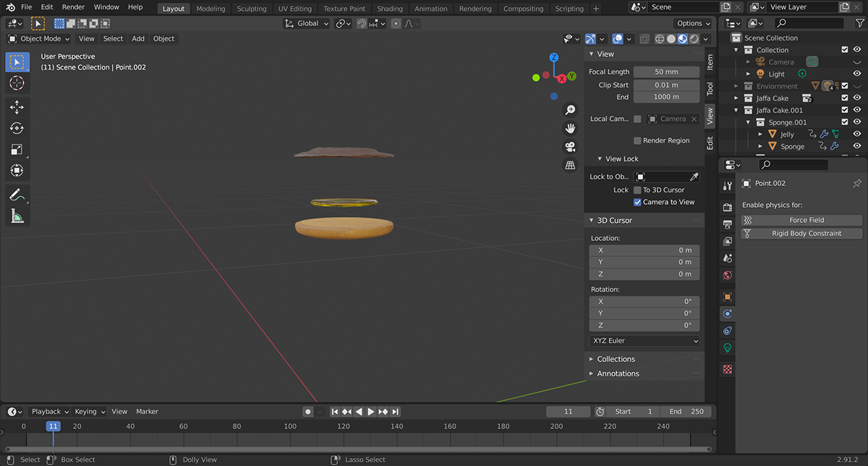Enable the Local Camera checkbox
The height and width of the screenshot is (466, 868).
coord(637,119)
